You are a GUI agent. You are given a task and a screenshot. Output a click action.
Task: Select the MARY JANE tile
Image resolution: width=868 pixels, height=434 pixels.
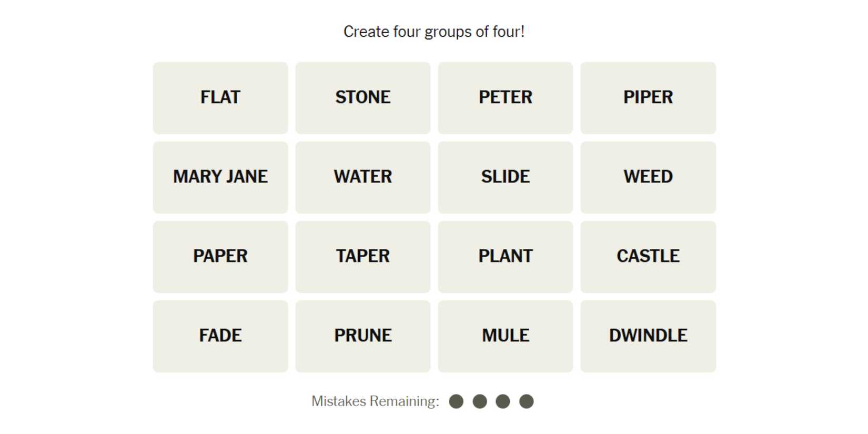pos(220,177)
